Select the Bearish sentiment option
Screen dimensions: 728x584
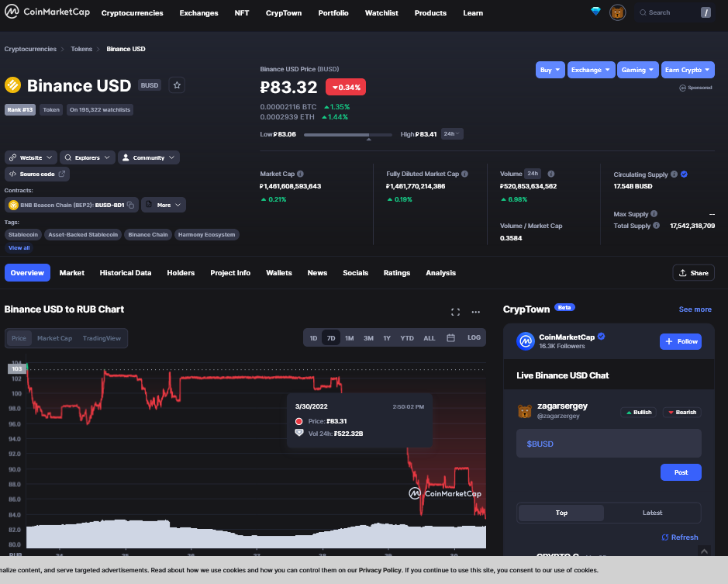(x=681, y=412)
